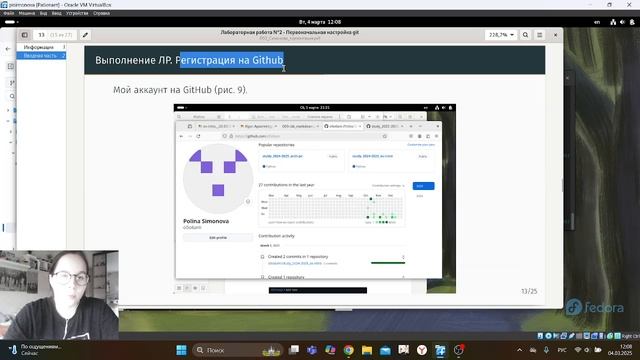Open Google Chrome from the taskbar
This screenshot has height=360, width=640.
(349, 350)
